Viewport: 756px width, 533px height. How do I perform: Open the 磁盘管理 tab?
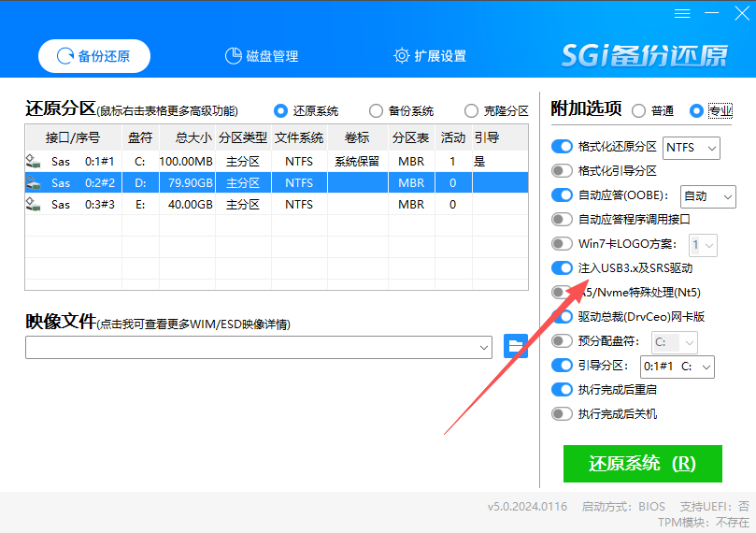[x=262, y=56]
